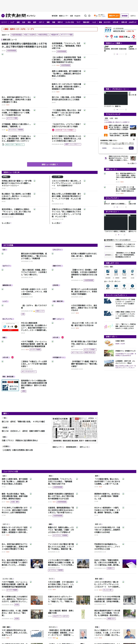Open rank 1 Nagano murder ranking article
Viewport: 138px width, 644px height.
(120, 127)
